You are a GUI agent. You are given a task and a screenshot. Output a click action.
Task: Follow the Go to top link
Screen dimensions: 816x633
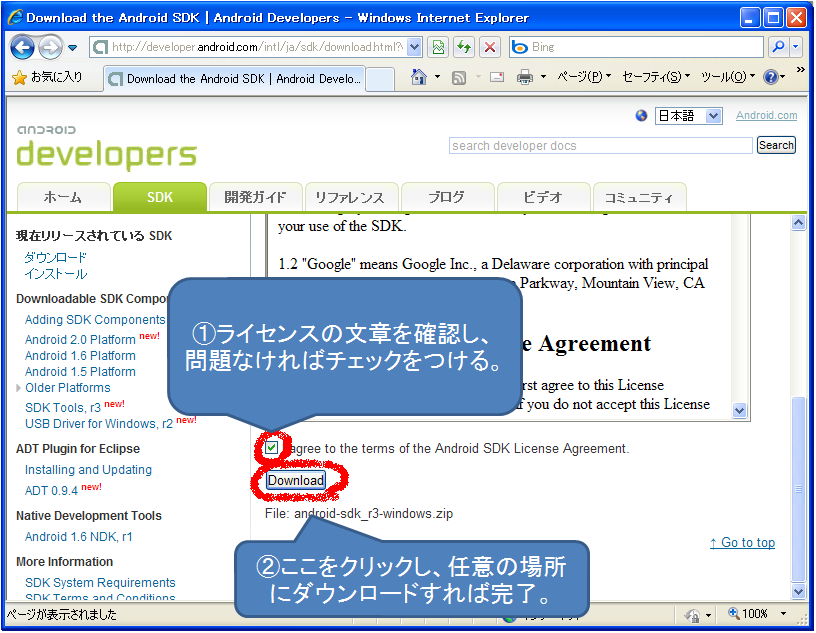[743, 542]
